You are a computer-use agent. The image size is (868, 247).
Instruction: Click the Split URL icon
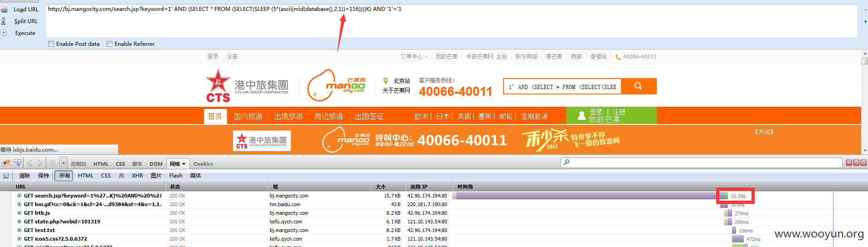point(4,21)
